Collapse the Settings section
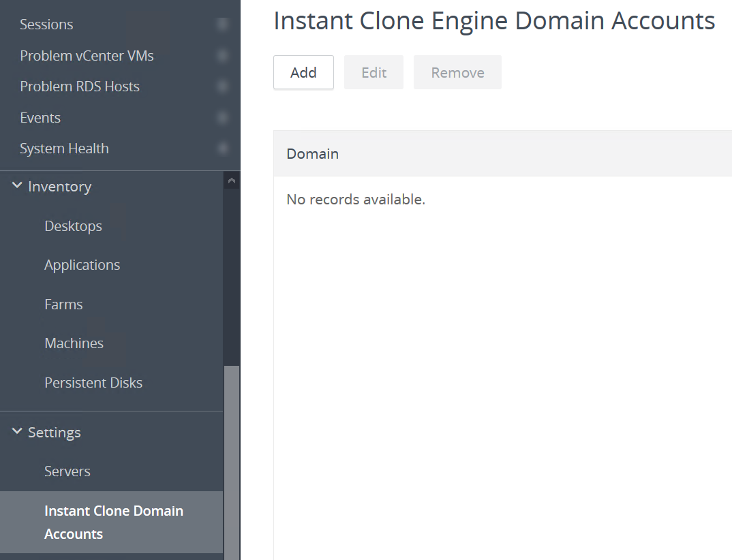This screenshot has height=560, width=732. pyautogui.click(x=17, y=432)
